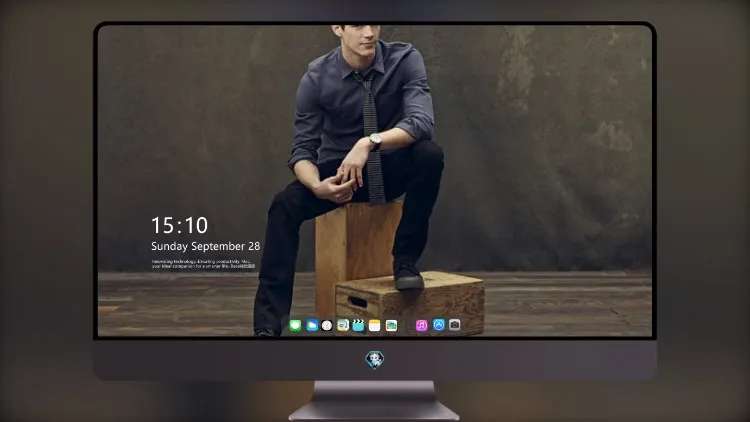
Task: Click the lower wooden crate with handle
Action: click(409, 302)
